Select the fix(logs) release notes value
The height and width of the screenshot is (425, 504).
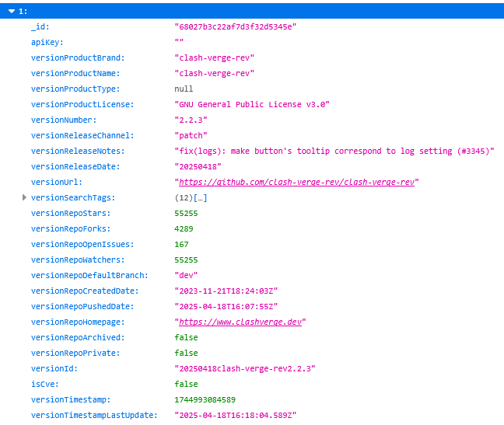pyautogui.click(x=334, y=151)
